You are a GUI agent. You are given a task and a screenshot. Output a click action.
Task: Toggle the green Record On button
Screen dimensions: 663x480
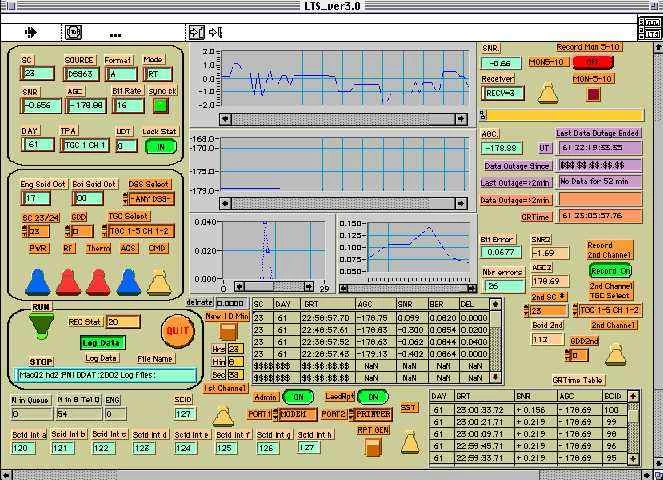tap(609, 270)
